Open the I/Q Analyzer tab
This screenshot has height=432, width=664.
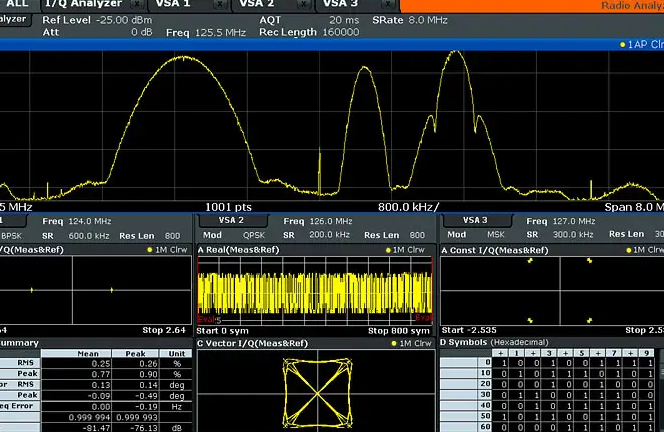(x=83, y=4)
